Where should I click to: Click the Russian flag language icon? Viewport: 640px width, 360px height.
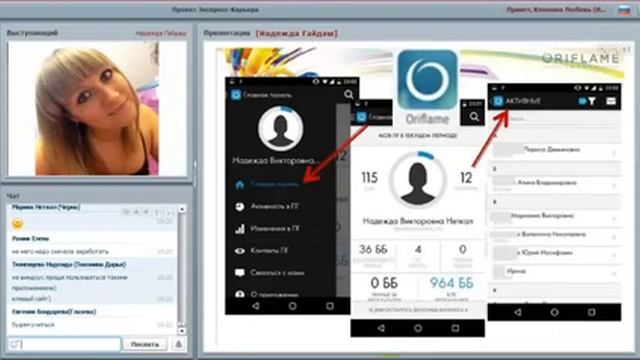624,11
